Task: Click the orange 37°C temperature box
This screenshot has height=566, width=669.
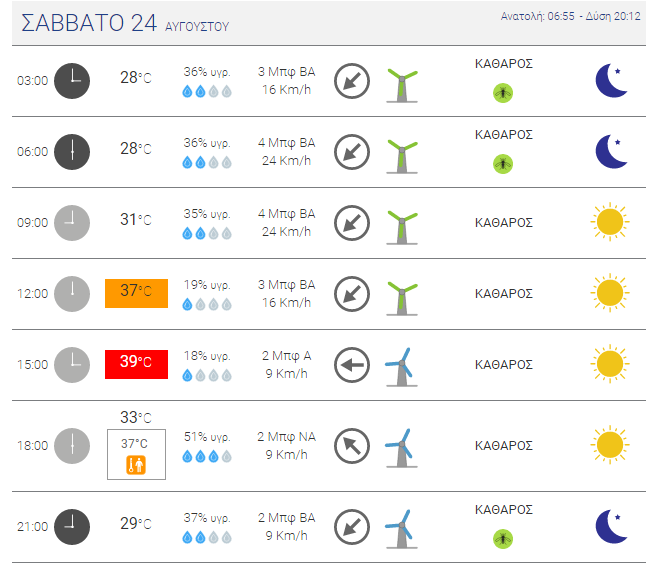Action: pyautogui.click(x=137, y=293)
